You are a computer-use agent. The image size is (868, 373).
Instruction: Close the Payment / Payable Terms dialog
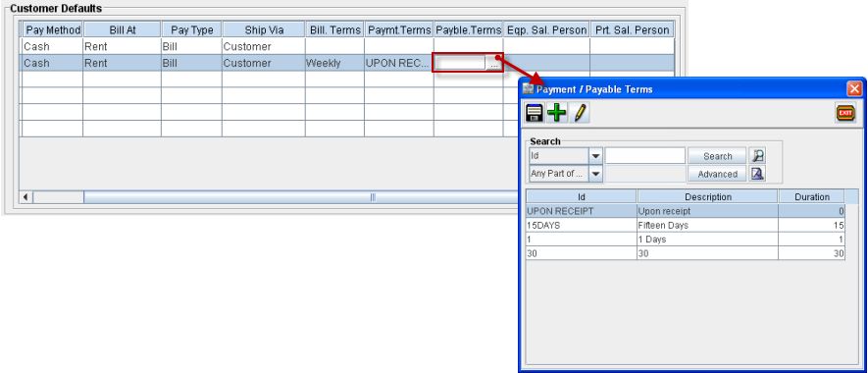(x=854, y=88)
